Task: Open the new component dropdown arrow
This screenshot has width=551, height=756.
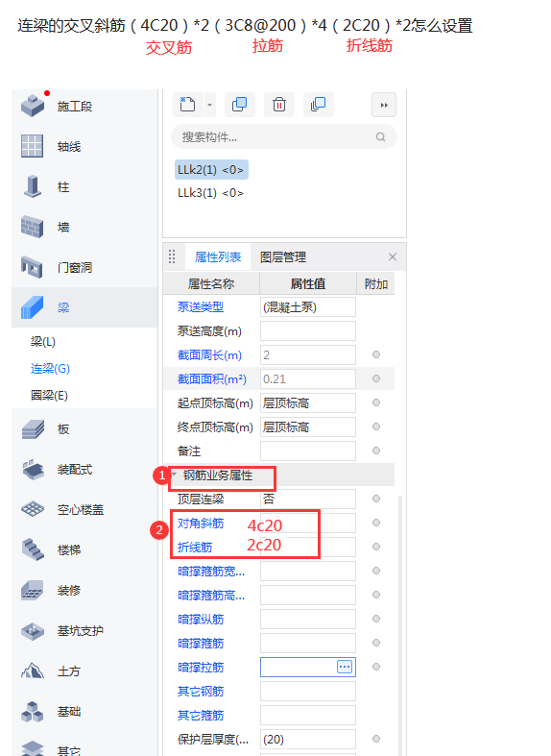Action: click(209, 104)
